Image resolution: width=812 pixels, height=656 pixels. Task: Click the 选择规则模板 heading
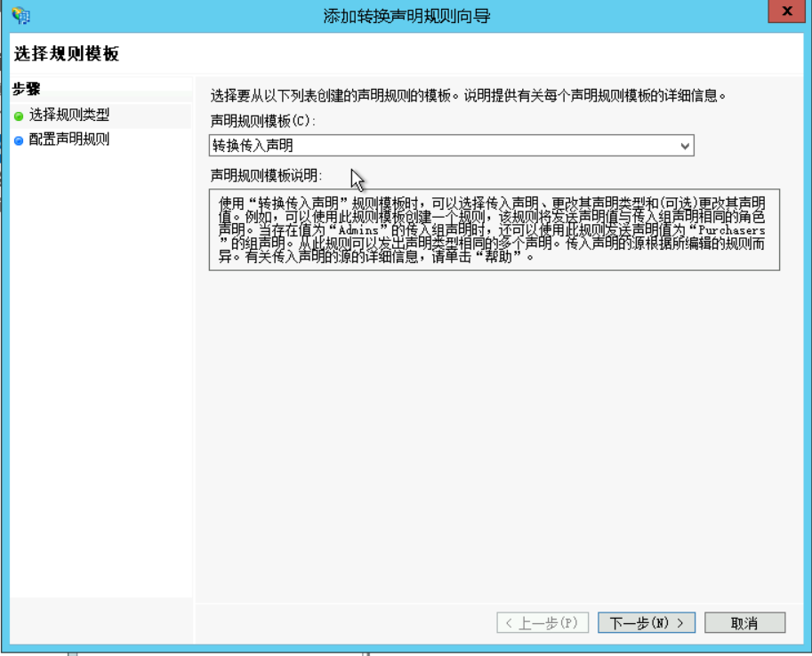point(67,53)
